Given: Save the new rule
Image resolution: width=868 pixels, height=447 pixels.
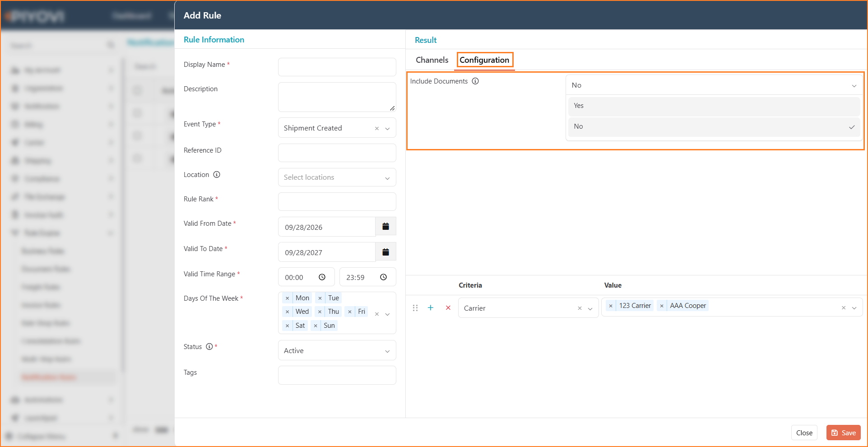Looking at the screenshot, I should [844, 433].
